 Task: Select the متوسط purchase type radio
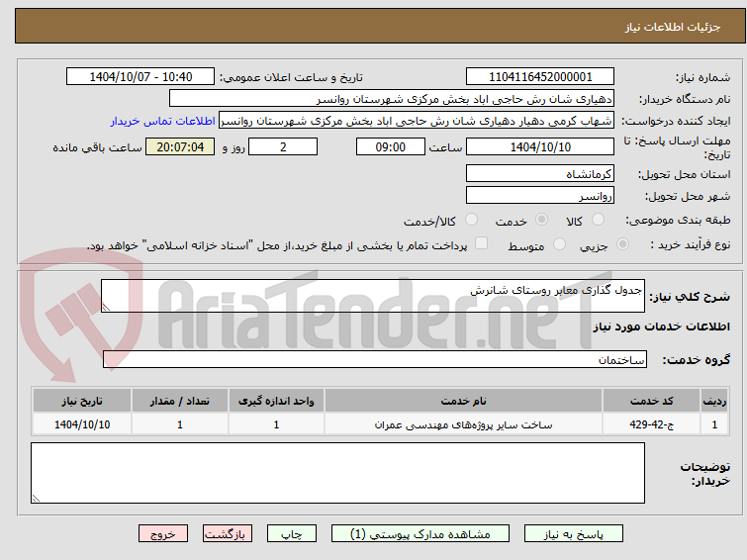pyautogui.click(x=559, y=244)
